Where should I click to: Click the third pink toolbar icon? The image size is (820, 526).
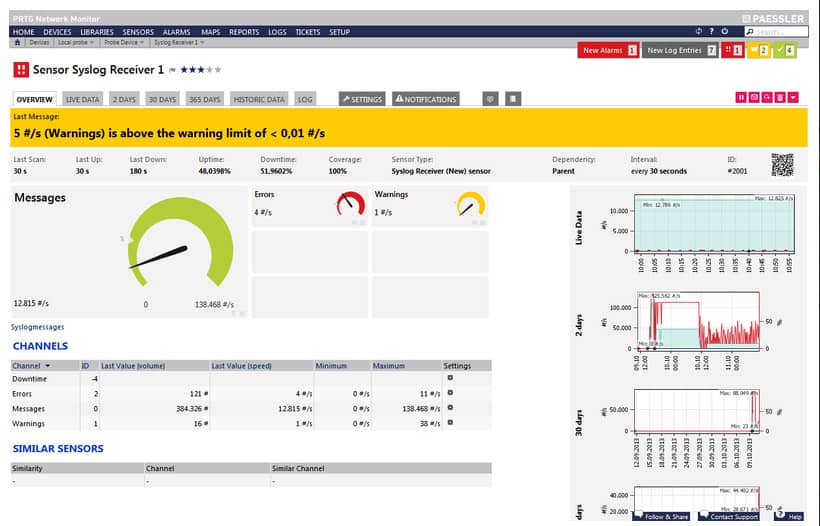point(767,97)
